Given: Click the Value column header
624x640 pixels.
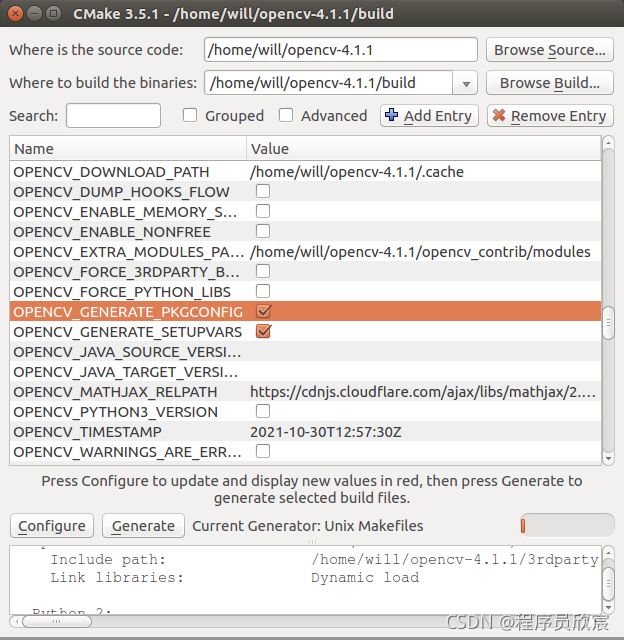Looking at the screenshot, I should coord(424,149).
